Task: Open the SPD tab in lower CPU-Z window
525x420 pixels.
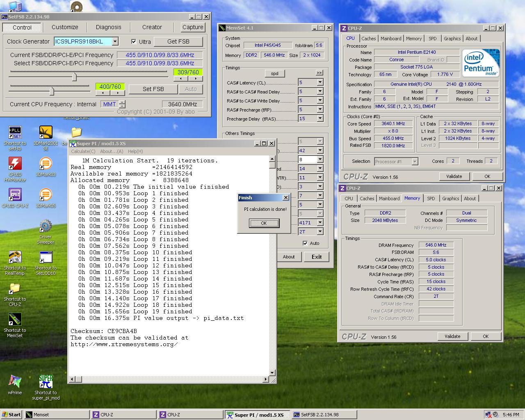Action: tap(431, 199)
